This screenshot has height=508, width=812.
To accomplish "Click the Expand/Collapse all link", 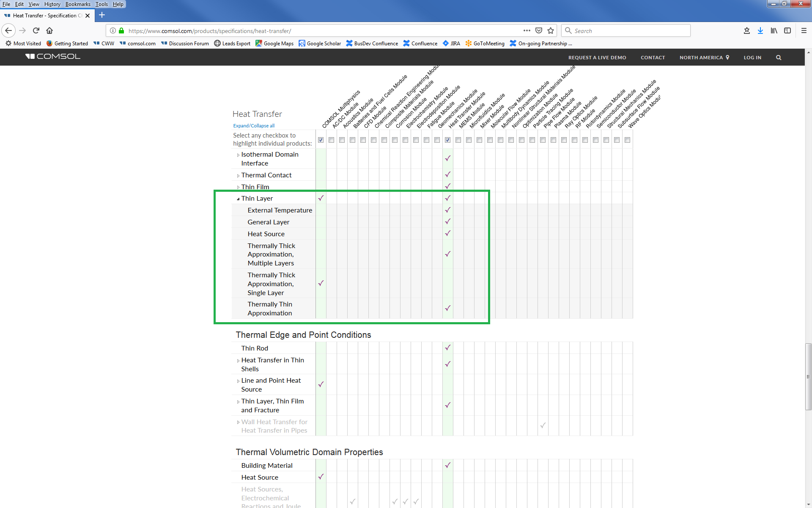I will 254,126.
